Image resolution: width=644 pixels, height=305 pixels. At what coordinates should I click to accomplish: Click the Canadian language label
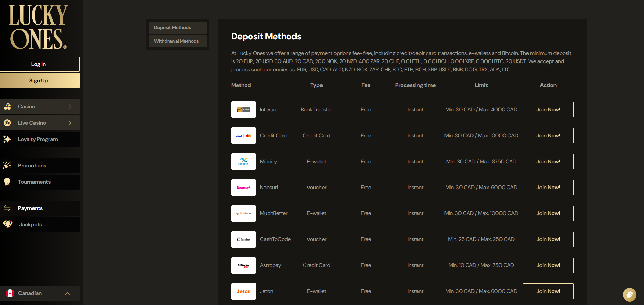click(x=30, y=293)
